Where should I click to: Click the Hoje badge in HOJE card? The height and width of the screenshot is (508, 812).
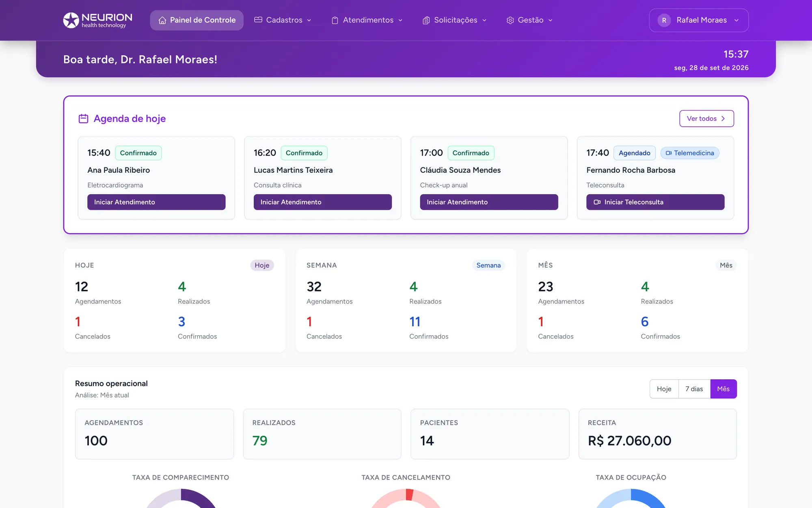pyautogui.click(x=262, y=265)
